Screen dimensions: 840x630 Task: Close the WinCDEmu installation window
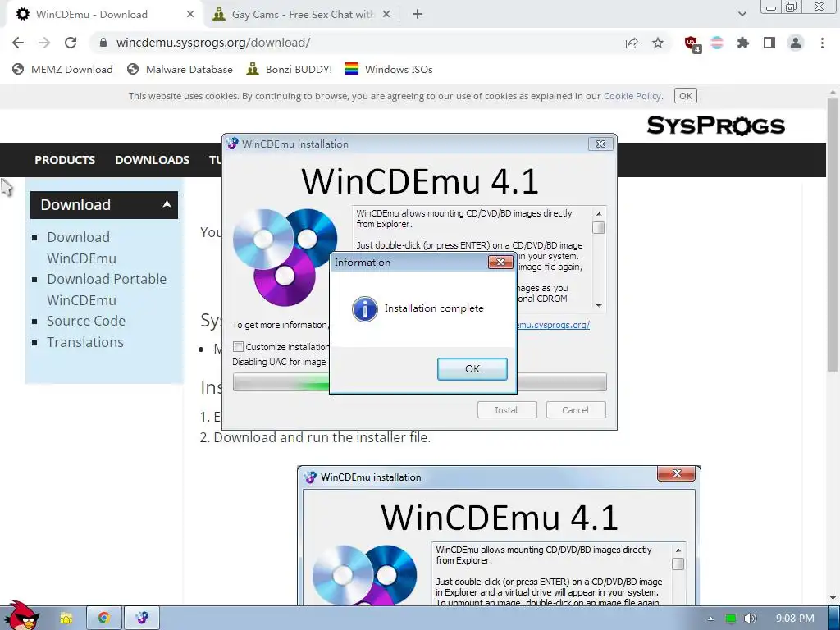pos(600,144)
